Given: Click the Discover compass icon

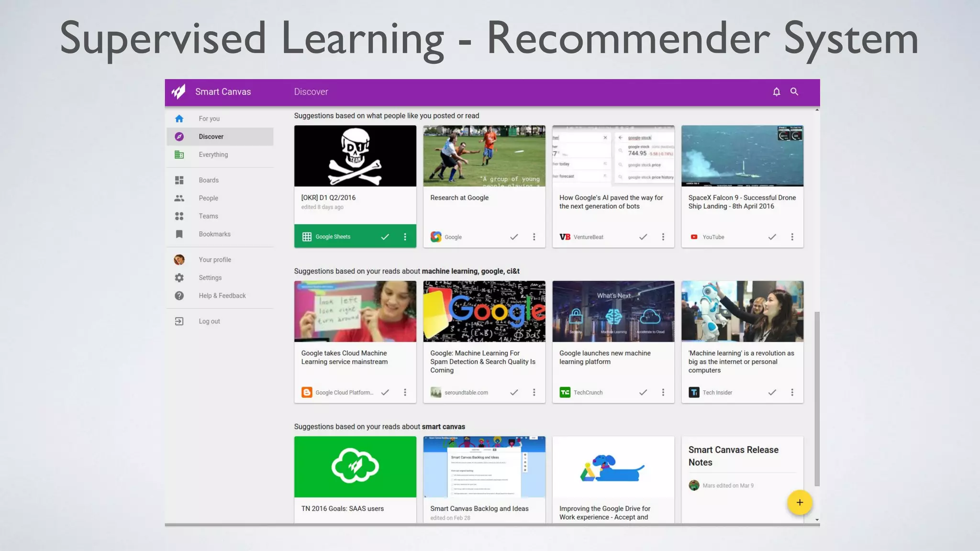Looking at the screenshot, I should (179, 136).
